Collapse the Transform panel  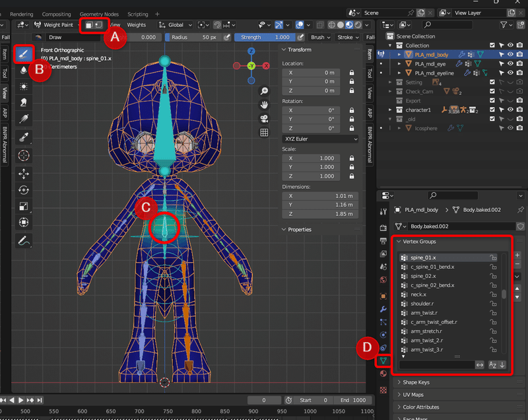[x=284, y=50]
